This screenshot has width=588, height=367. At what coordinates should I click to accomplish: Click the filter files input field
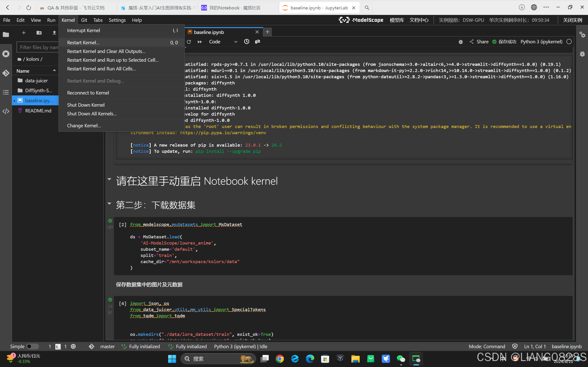pyautogui.click(x=39, y=47)
